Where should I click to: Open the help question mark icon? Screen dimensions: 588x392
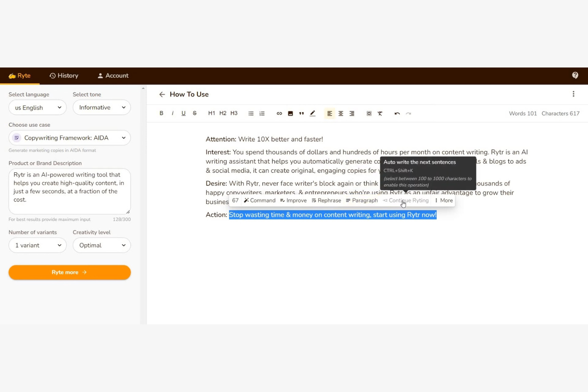pyautogui.click(x=575, y=75)
